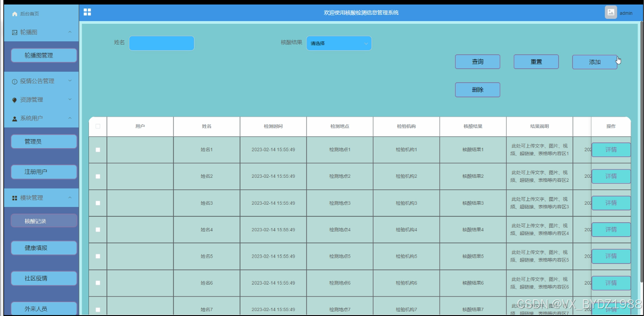The height and width of the screenshot is (316, 644).
Task: Open 详情 for 姓名4 row
Action: (611, 229)
